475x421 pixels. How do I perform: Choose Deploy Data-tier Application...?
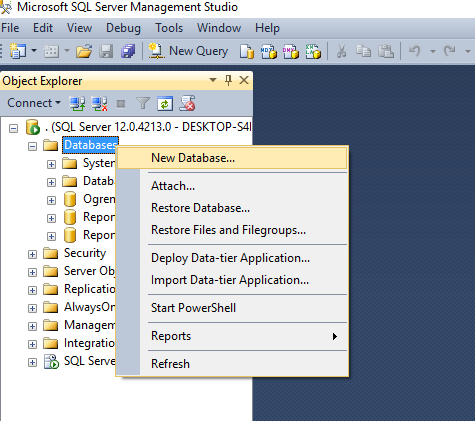232,258
